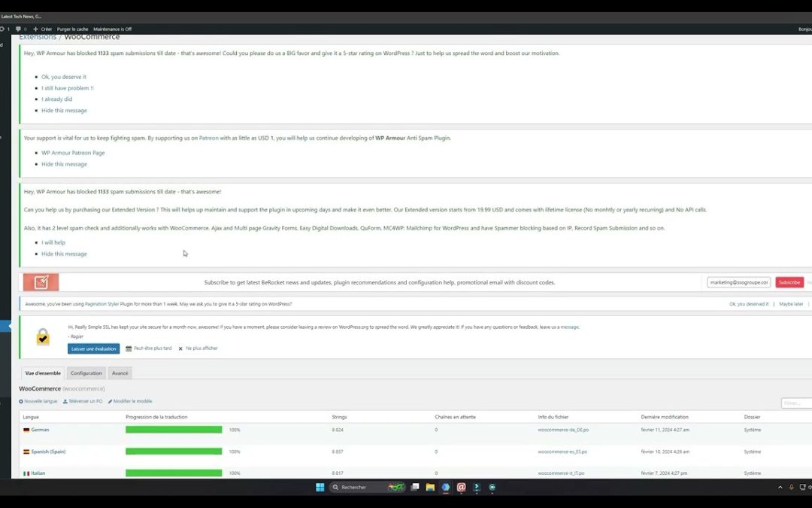Open WP Armour Patreon Page link
The image size is (812, 508).
coord(73,153)
